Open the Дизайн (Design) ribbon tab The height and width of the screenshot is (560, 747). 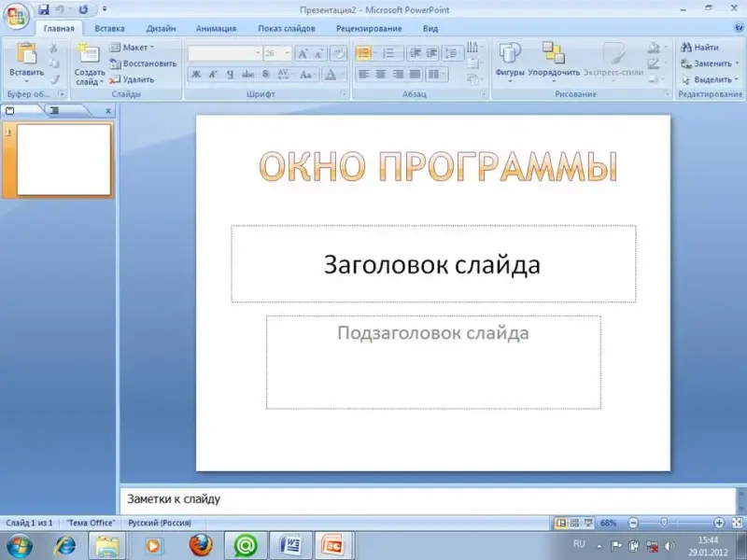click(161, 29)
